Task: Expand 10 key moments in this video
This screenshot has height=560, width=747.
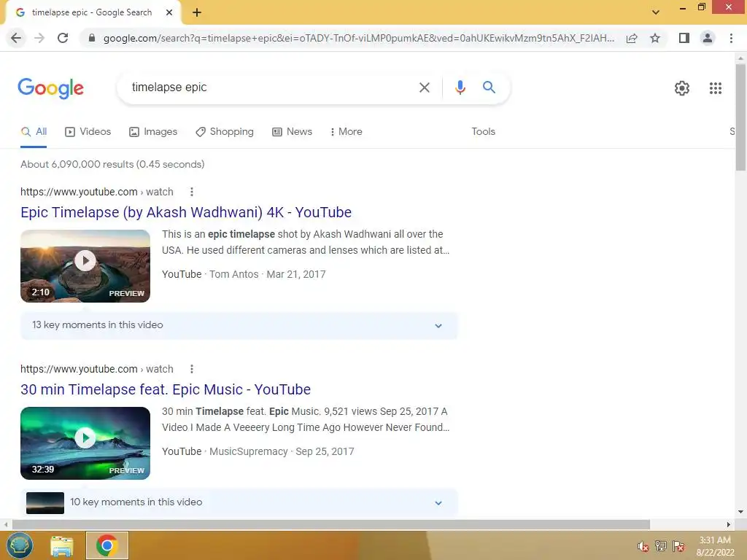Action: tap(239, 502)
